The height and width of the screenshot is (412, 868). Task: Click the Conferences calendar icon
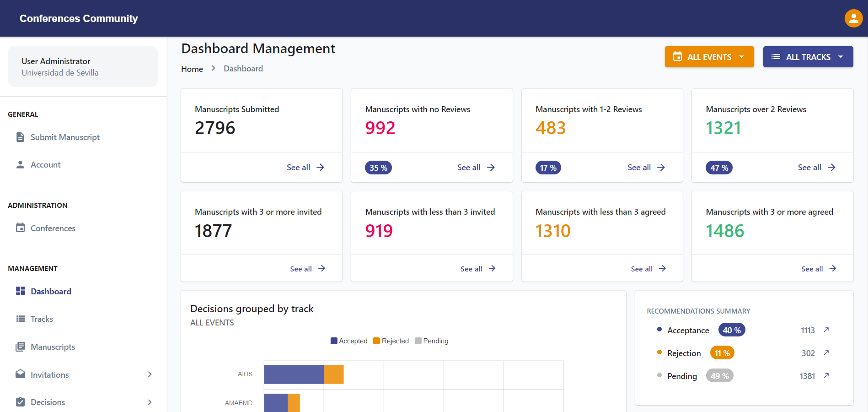20,228
